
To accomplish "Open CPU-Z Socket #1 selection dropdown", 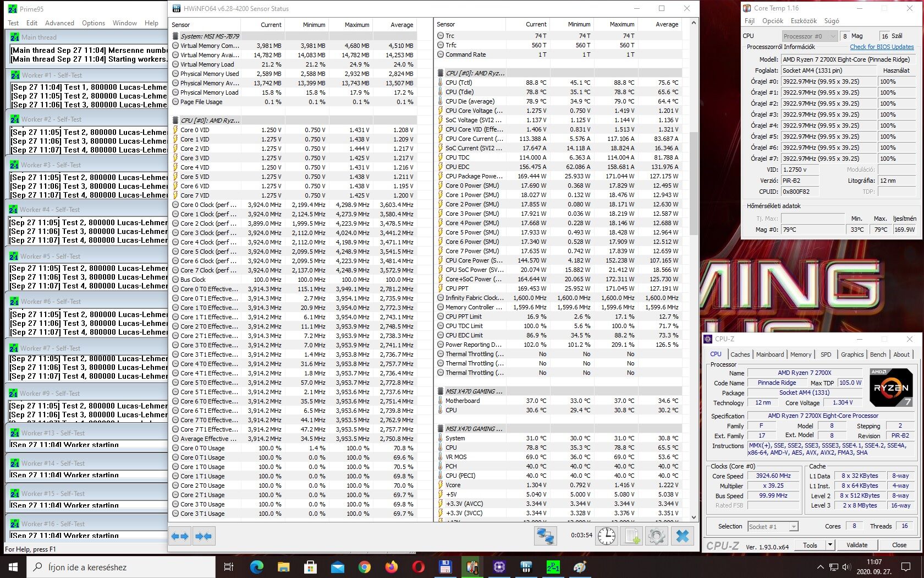I will [x=773, y=527].
